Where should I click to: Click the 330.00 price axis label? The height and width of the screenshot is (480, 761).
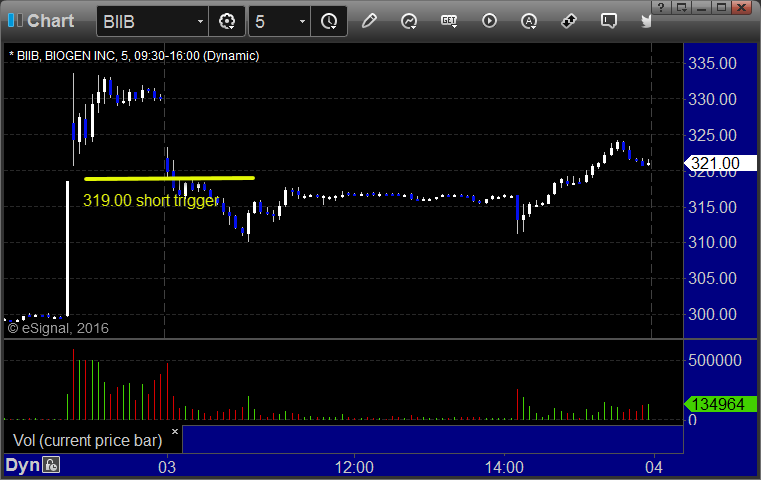click(x=712, y=99)
